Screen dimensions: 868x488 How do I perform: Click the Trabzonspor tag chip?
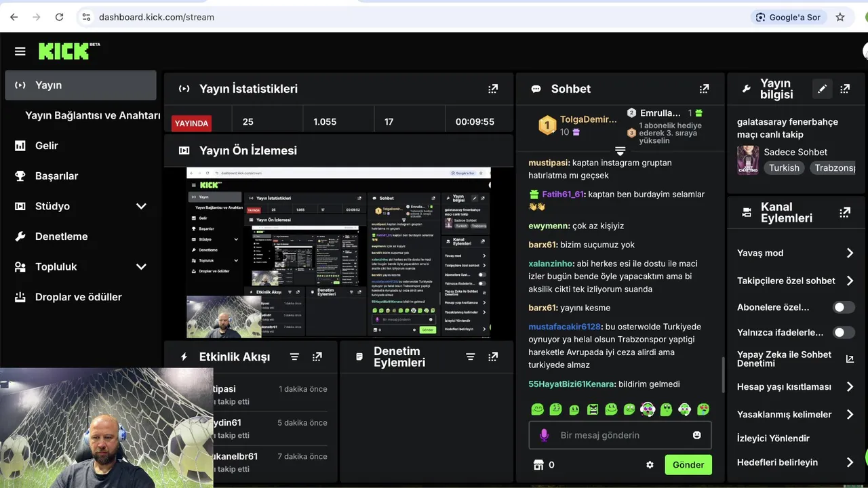point(833,167)
